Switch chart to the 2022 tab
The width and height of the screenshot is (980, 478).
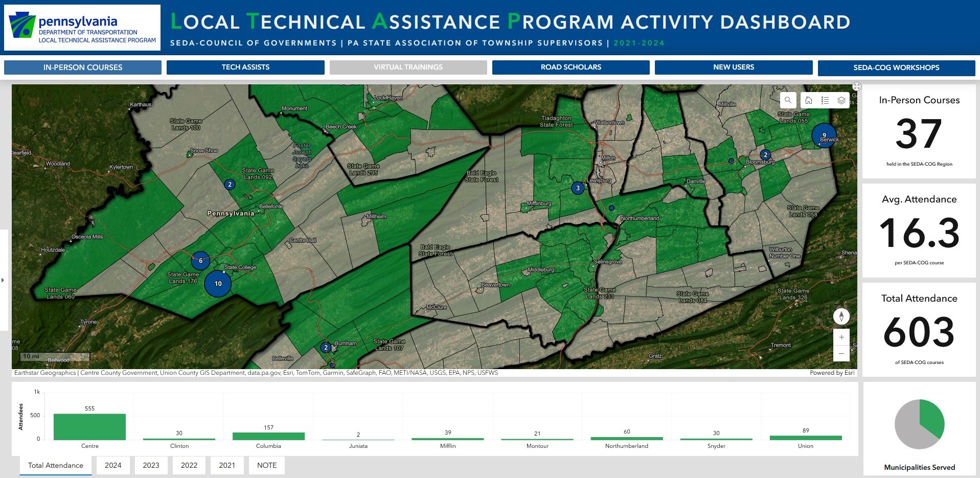click(189, 465)
